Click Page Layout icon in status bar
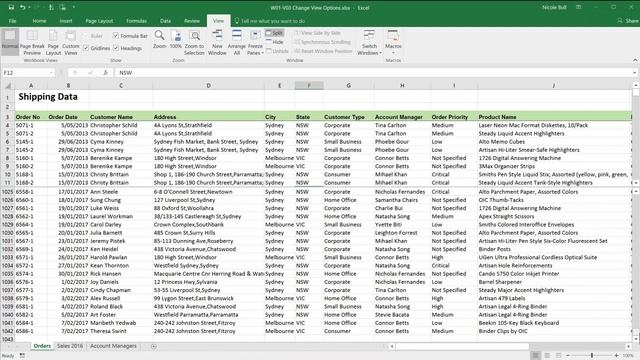The width and height of the screenshot is (640, 360). pyautogui.click(x=547, y=356)
